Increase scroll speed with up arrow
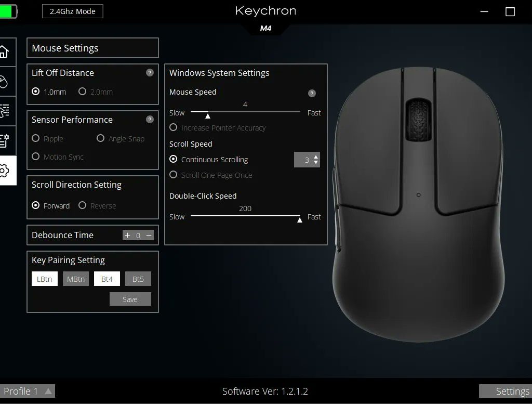This screenshot has height=404, width=532. [x=316, y=157]
